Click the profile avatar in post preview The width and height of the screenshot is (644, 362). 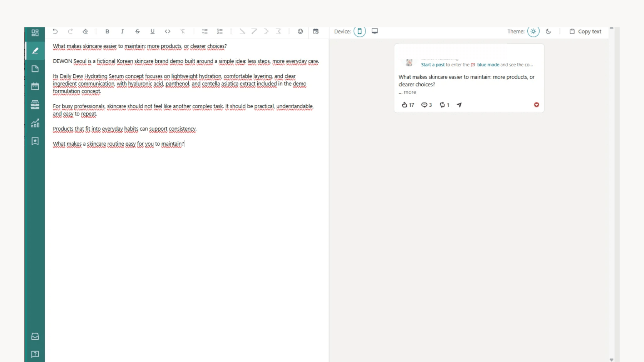click(x=409, y=62)
